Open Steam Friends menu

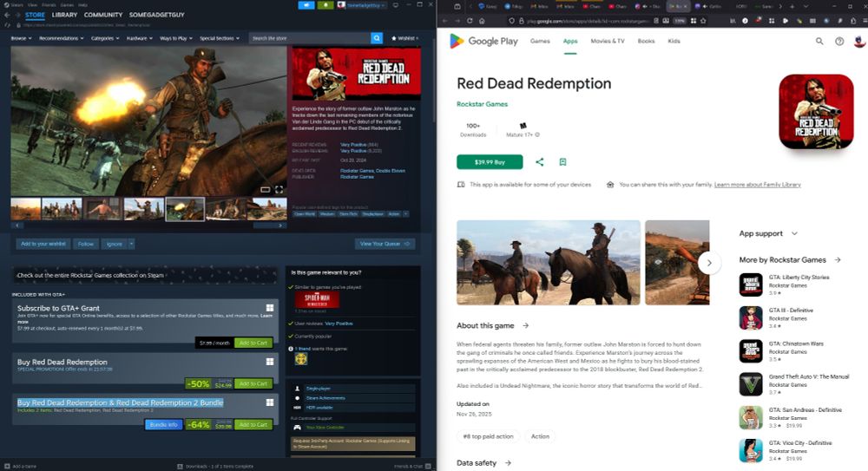tap(49, 4)
